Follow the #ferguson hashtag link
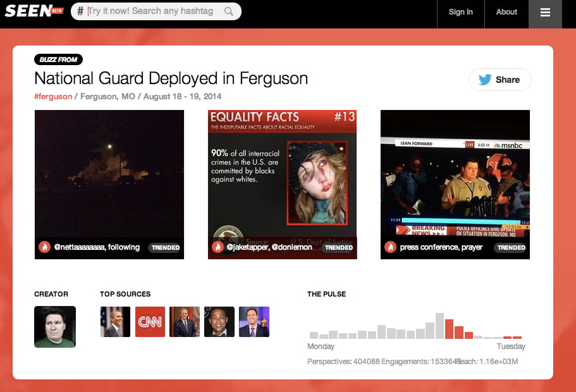The image size is (576, 392). pyautogui.click(x=53, y=96)
